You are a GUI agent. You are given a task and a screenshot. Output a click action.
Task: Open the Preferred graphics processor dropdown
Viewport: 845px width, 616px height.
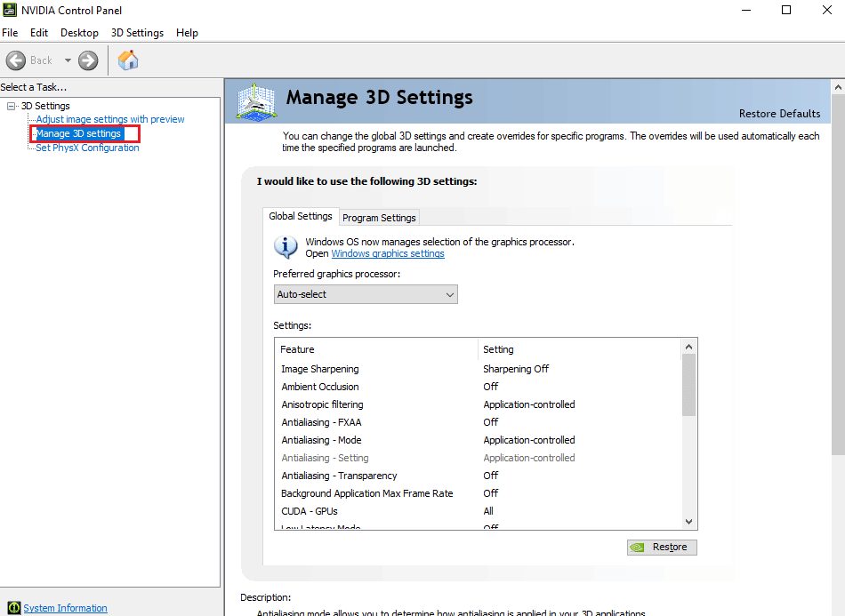click(x=366, y=294)
